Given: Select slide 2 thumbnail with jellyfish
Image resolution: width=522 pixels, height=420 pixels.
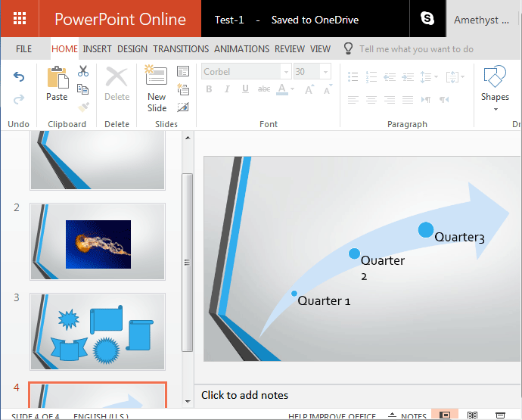Looking at the screenshot, I should (x=98, y=241).
